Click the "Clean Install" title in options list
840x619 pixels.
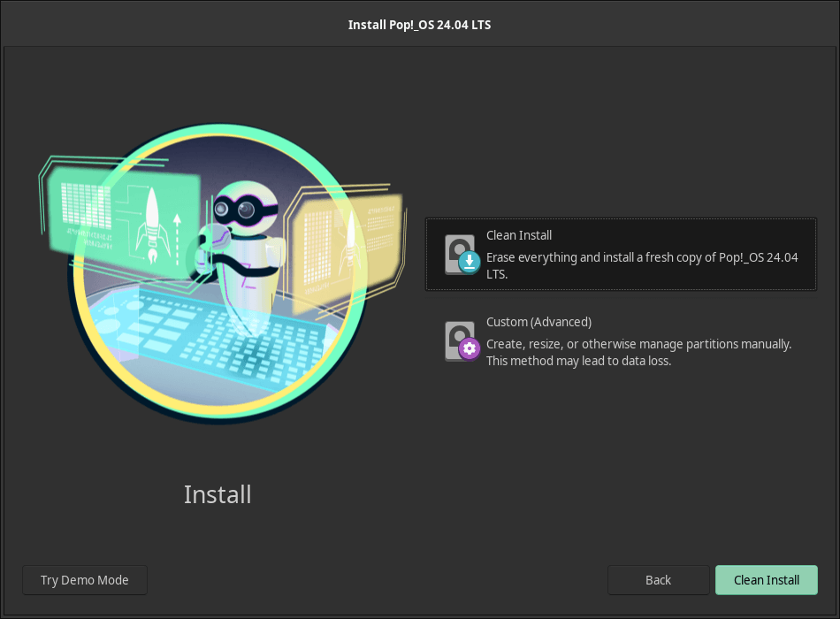point(519,235)
